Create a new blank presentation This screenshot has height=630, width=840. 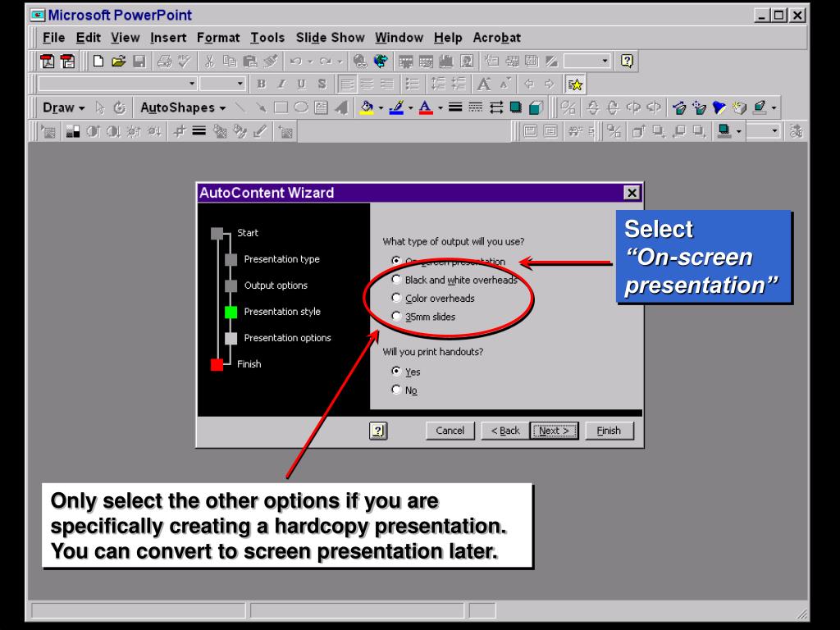pyautogui.click(x=98, y=61)
